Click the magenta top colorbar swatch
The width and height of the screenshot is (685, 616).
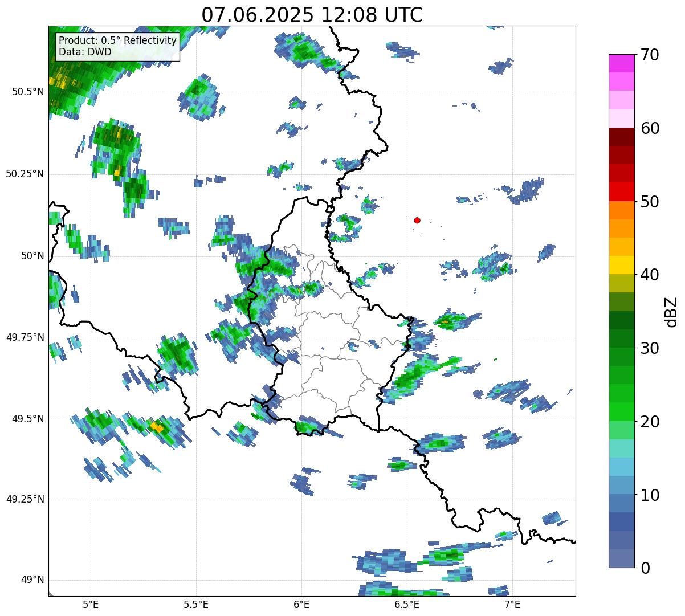[x=621, y=63]
